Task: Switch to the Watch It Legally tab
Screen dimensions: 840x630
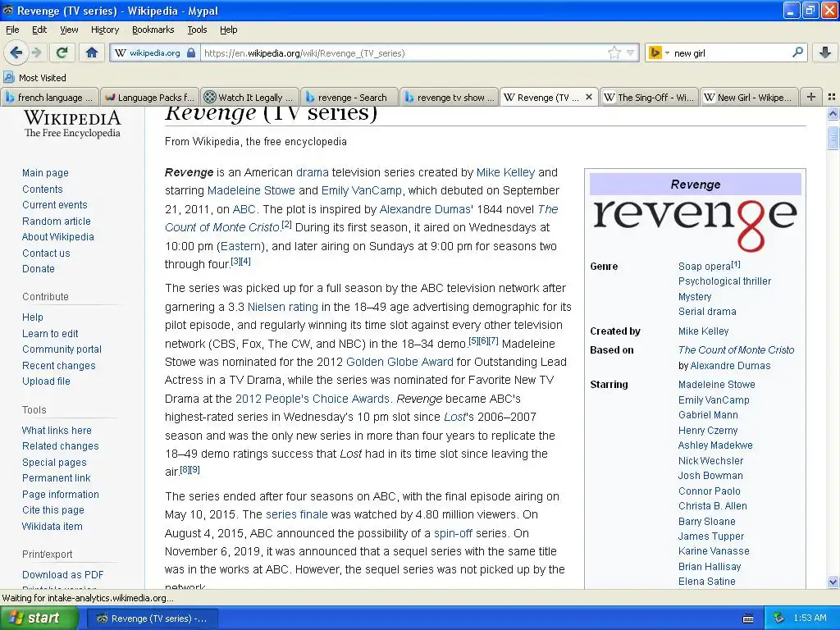Action: pyautogui.click(x=249, y=97)
